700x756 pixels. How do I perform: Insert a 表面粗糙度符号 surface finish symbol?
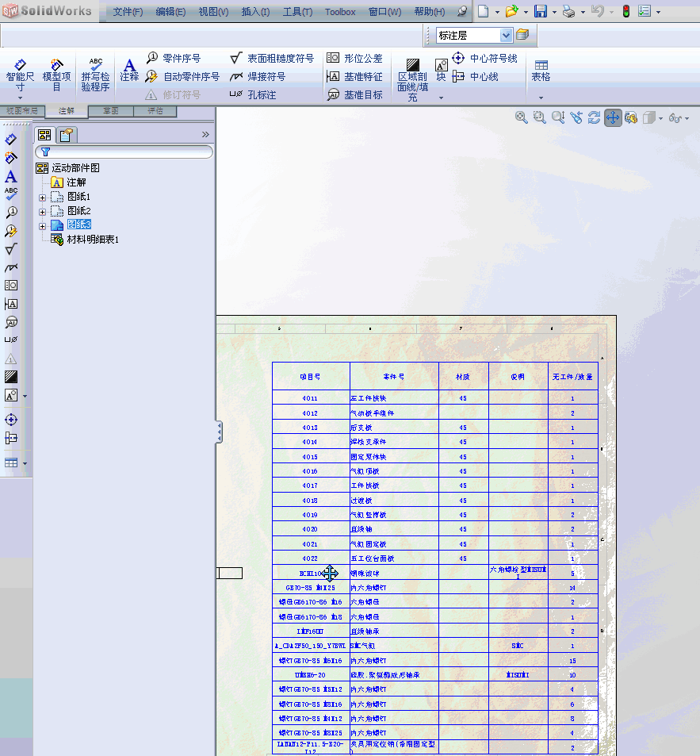point(272,59)
